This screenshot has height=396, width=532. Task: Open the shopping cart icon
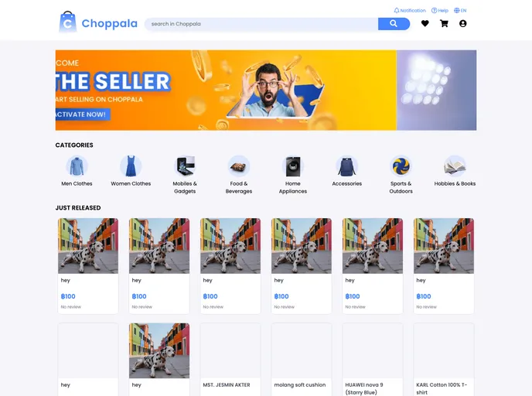coord(444,23)
